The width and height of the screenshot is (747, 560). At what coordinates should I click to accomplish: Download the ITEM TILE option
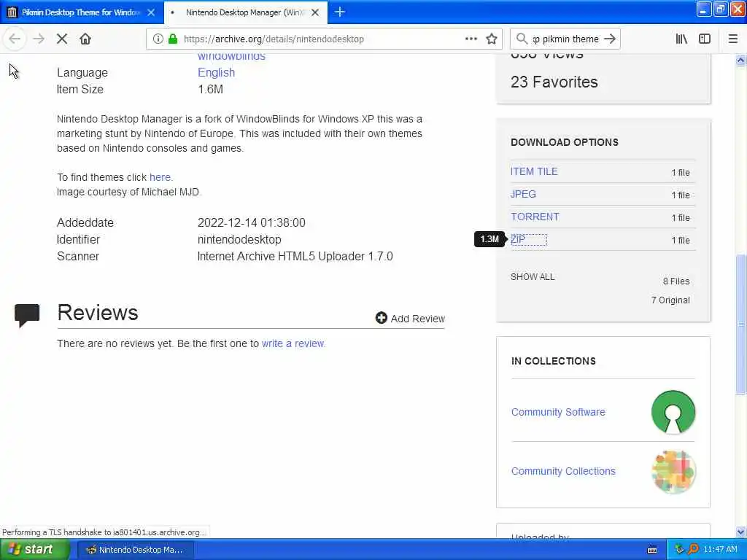click(x=534, y=171)
